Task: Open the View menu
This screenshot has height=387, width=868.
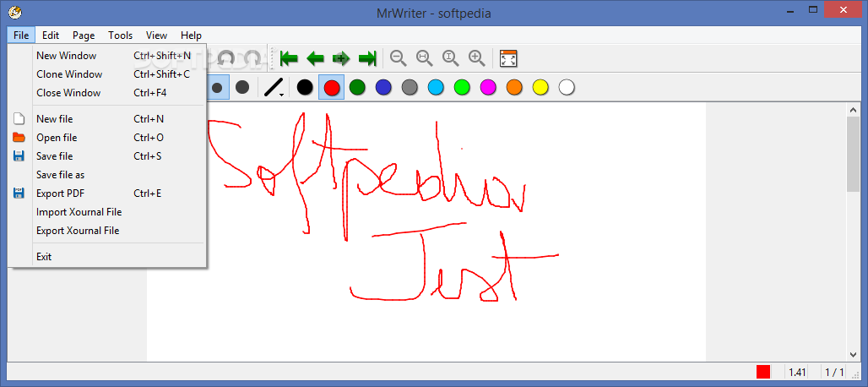Action: 157,35
